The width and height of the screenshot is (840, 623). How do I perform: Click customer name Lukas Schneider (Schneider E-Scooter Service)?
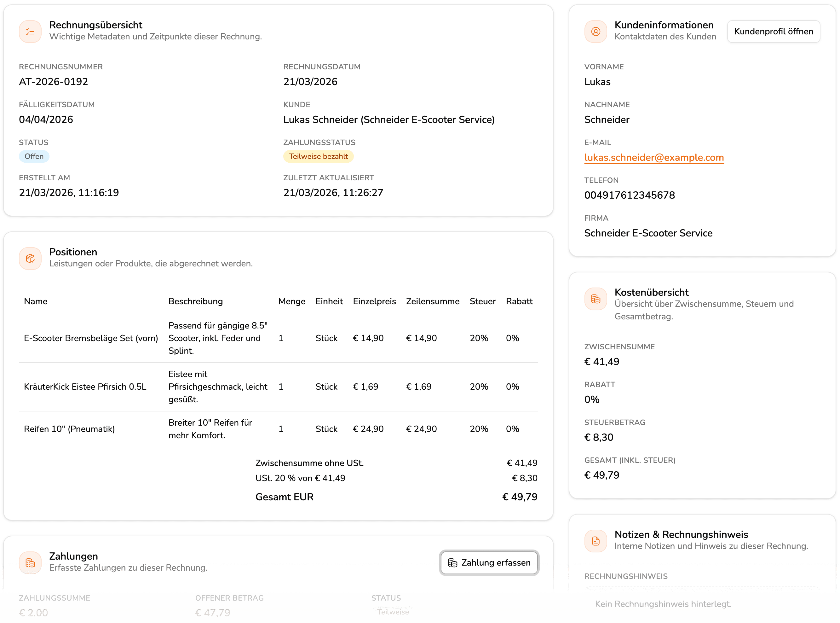389,119
